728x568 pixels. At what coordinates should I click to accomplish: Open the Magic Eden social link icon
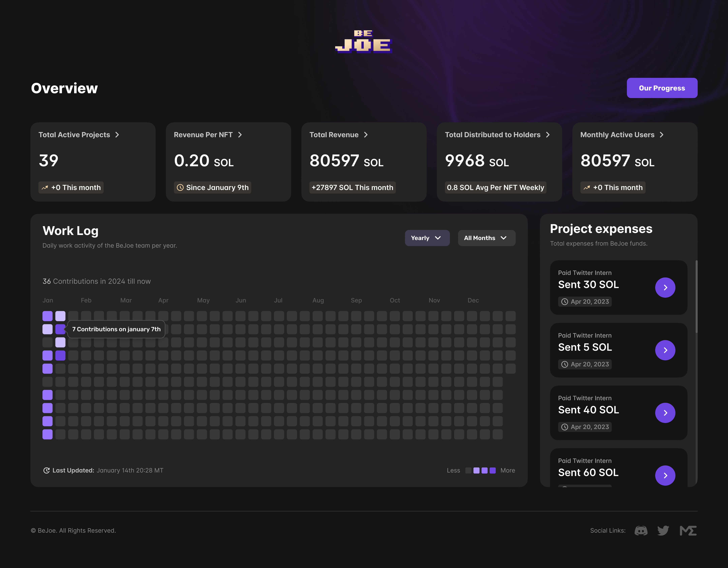pyautogui.click(x=688, y=530)
